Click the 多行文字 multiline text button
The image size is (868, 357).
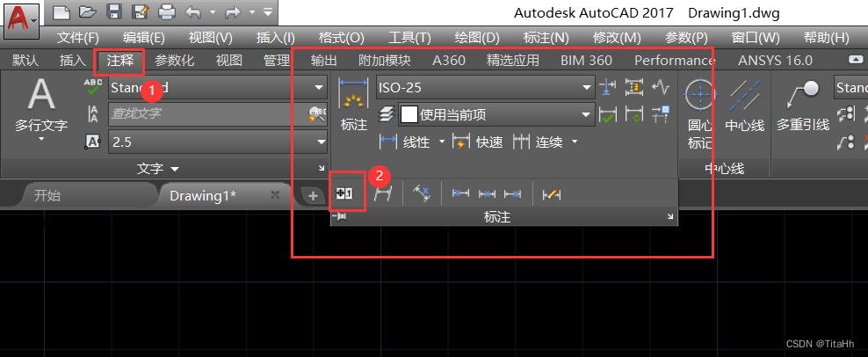[41, 110]
